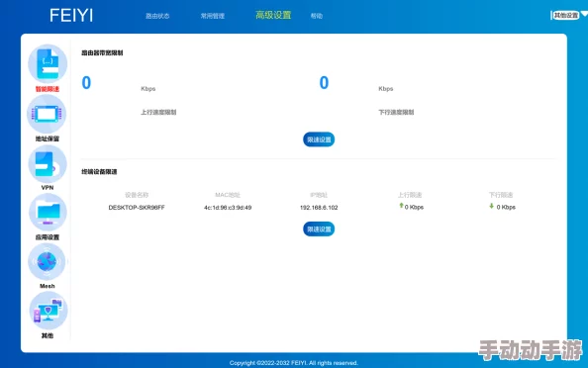Image resolution: width=588 pixels, height=368 pixels.
Task: Click the IP地址 column header
Action: (319, 195)
